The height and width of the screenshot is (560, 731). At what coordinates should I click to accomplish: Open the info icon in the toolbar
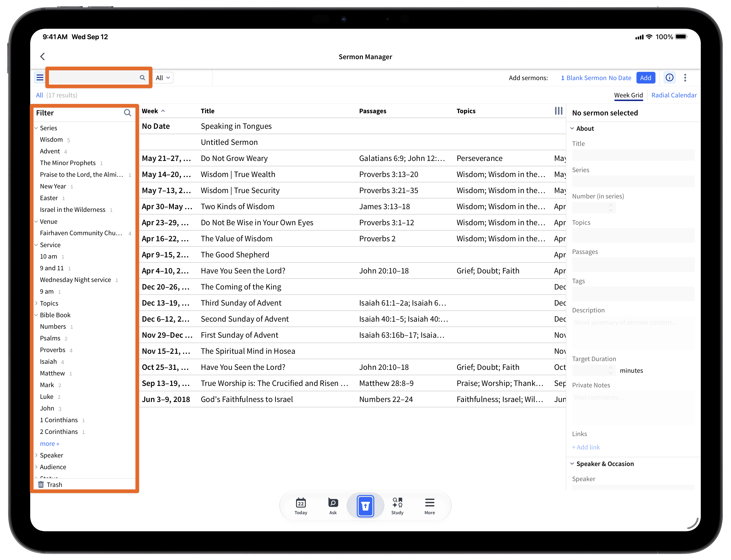669,78
